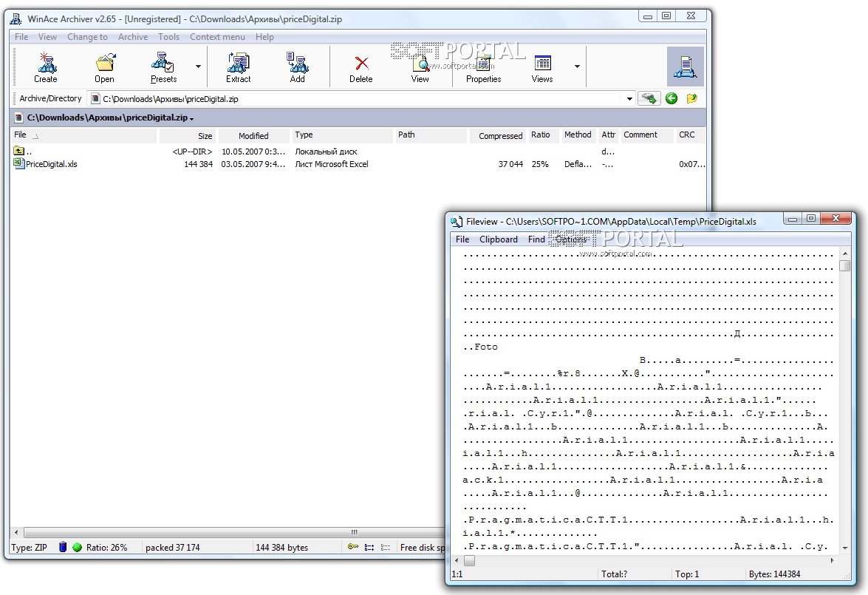The width and height of the screenshot is (868, 595).
Task: Open the File menu in WinAce
Action: point(21,36)
